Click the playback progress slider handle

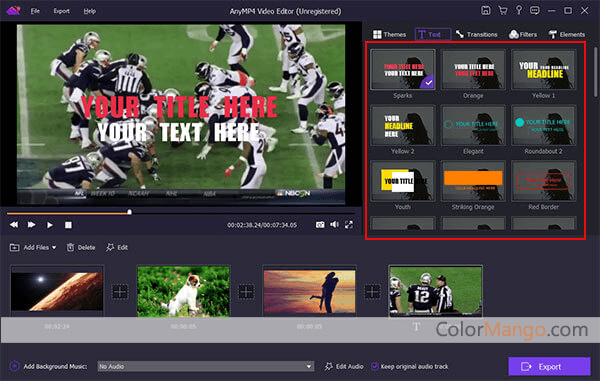pos(129,212)
